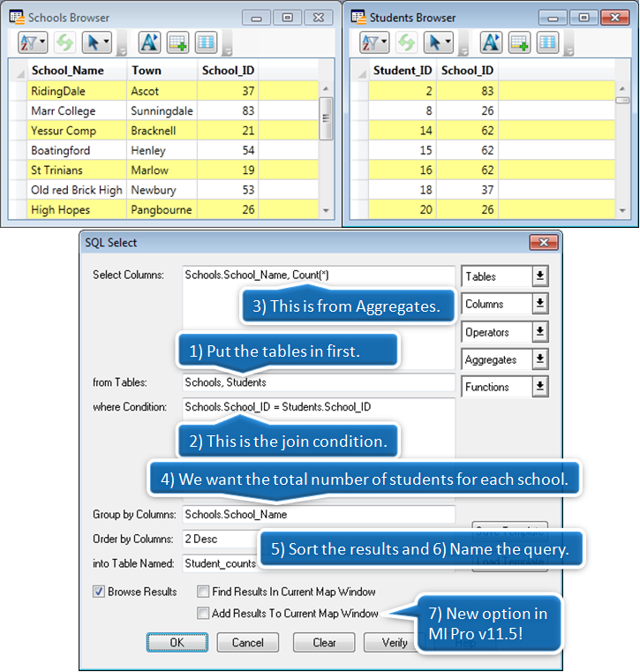
Task: Click row selector box for Student_ID 2 row
Action: click(x=359, y=91)
